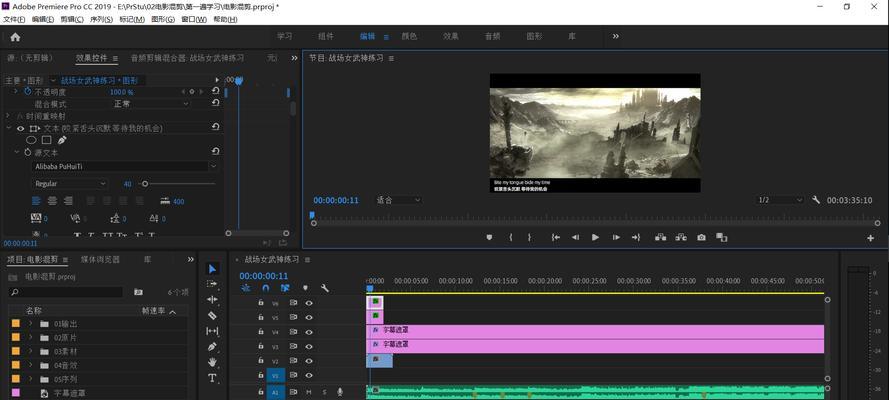Open the button editor plus icon

coord(870,239)
